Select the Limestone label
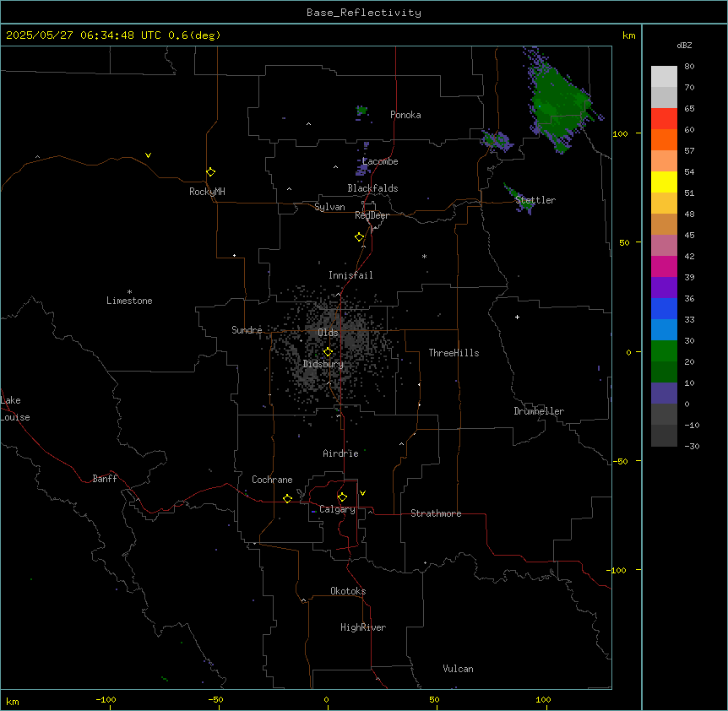This screenshot has height=711, width=728. click(x=129, y=301)
